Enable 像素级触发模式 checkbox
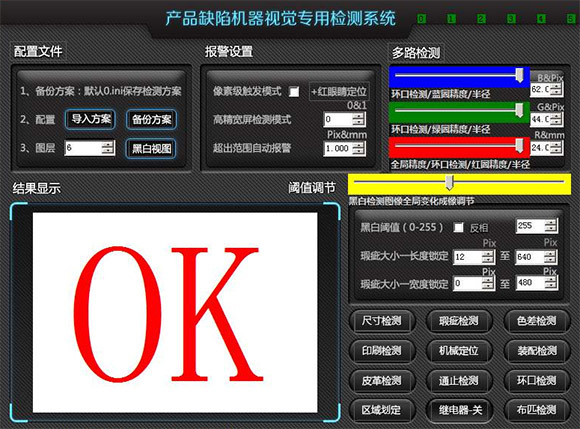 294,91
